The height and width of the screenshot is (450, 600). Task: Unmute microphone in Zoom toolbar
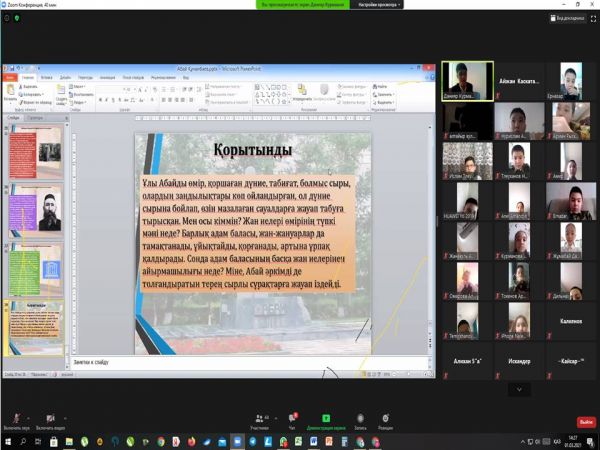[x=15, y=418]
